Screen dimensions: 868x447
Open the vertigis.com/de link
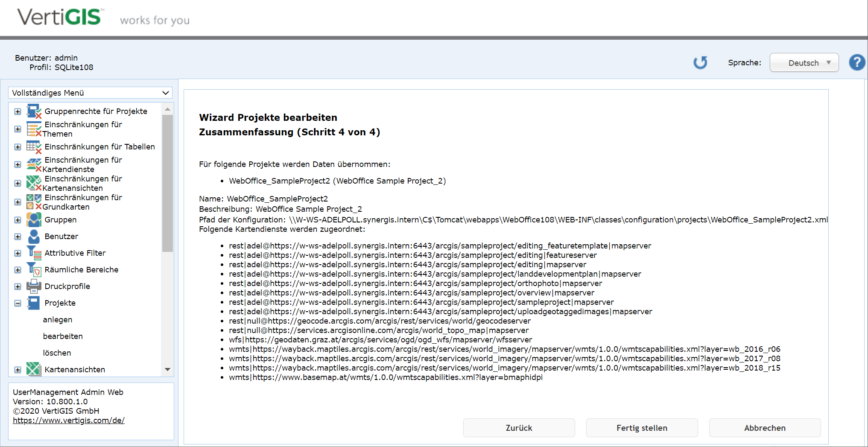[69, 421]
